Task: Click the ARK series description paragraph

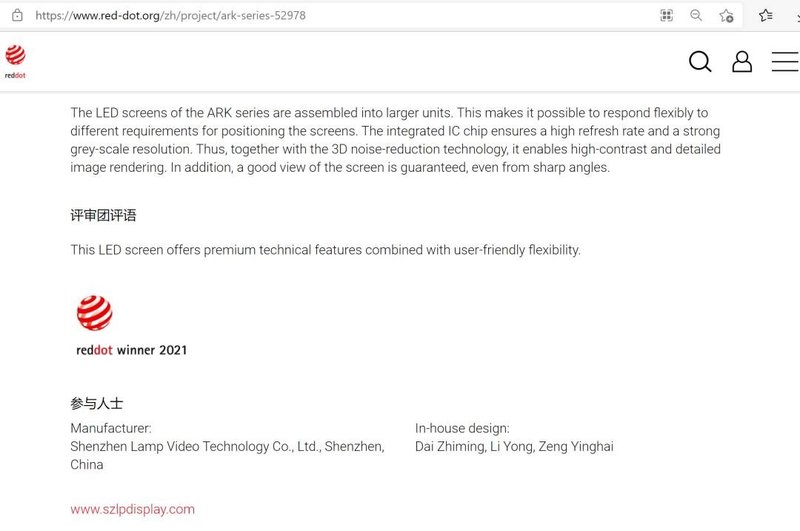Action: (395, 140)
